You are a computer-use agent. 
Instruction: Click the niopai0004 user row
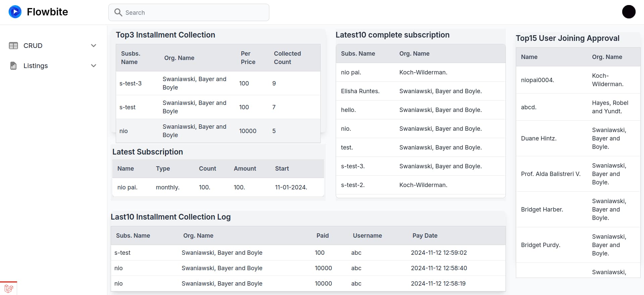tap(537, 80)
